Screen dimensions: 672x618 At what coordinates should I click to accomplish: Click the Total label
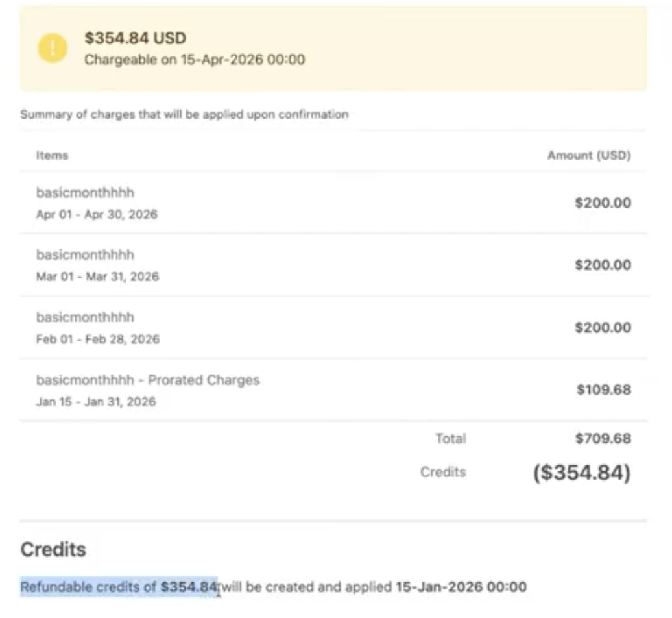[451, 438]
